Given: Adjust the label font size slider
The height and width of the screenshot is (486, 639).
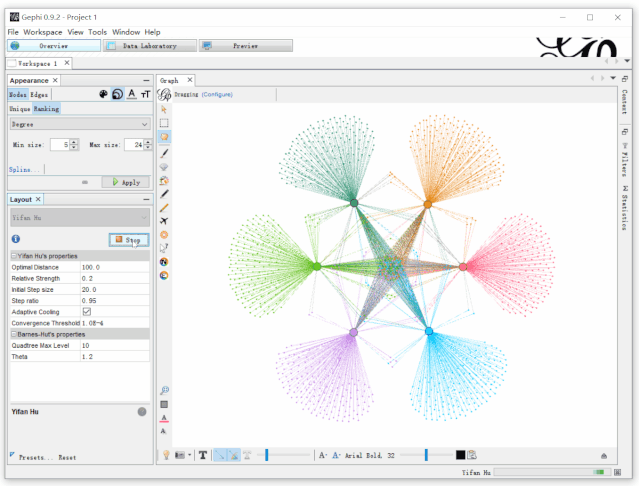Looking at the screenshot, I should point(426,455).
